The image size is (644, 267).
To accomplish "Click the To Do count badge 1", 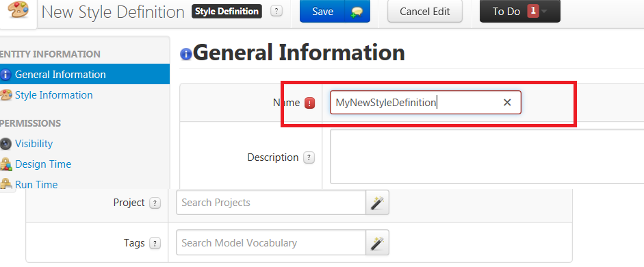I will [x=532, y=11].
